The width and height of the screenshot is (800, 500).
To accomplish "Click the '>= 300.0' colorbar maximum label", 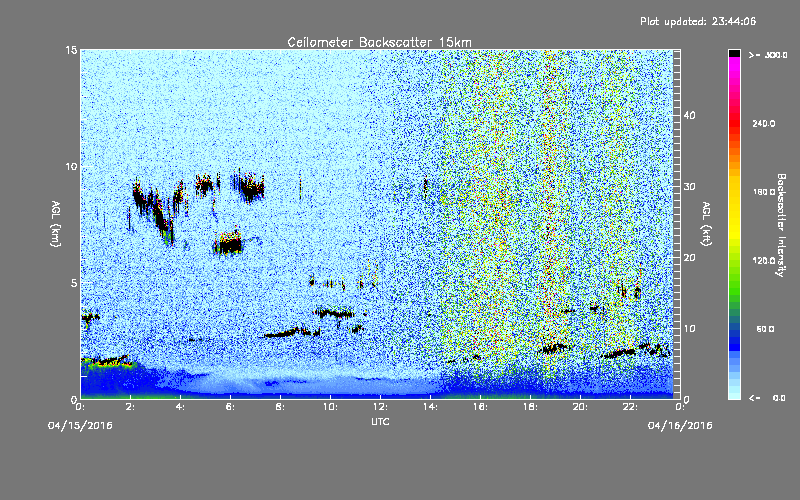I will pyautogui.click(x=768, y=55).
